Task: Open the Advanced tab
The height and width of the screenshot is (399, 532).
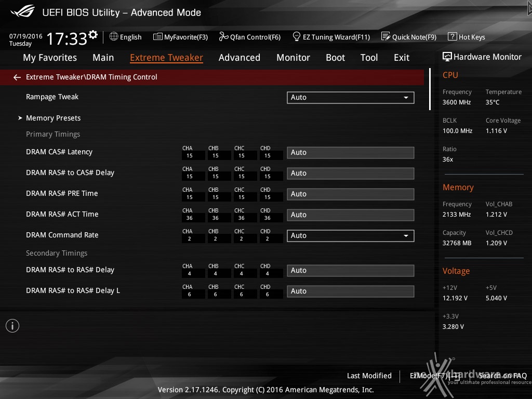Action: click(240, 58)
